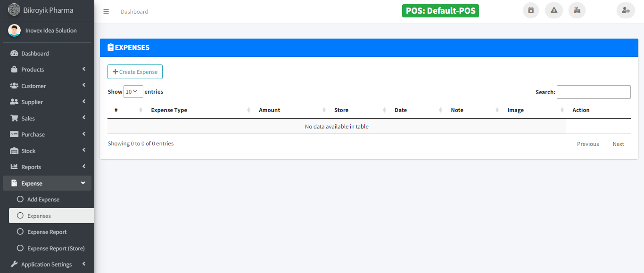Click the green POS: Default-POS badge

click(440, 11)
